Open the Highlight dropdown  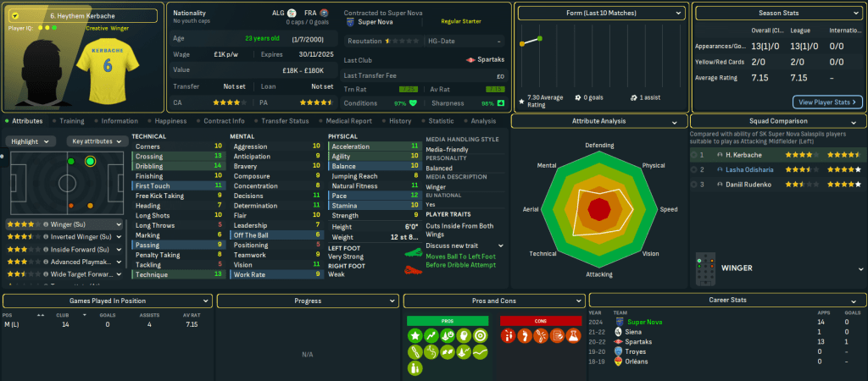32,141
